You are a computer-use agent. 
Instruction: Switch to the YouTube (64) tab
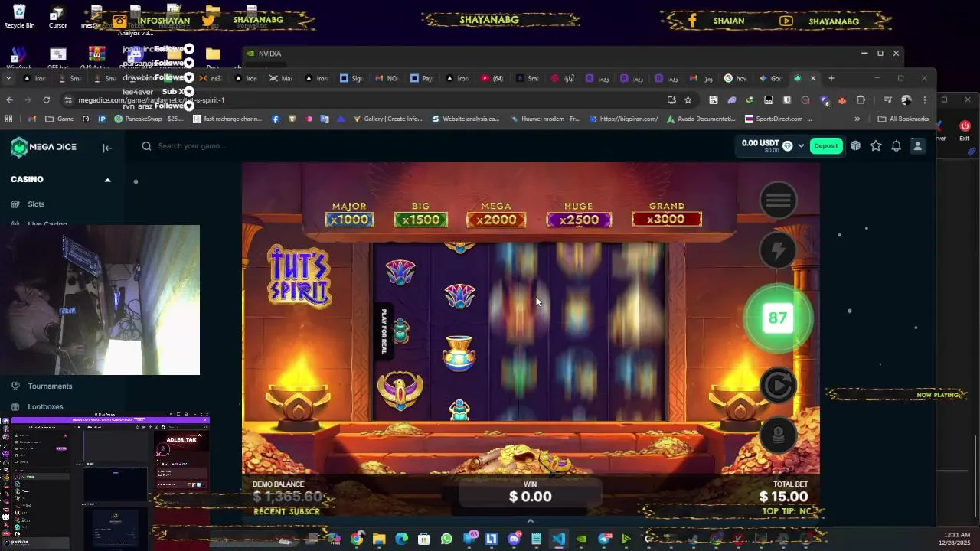click(492, 78)
